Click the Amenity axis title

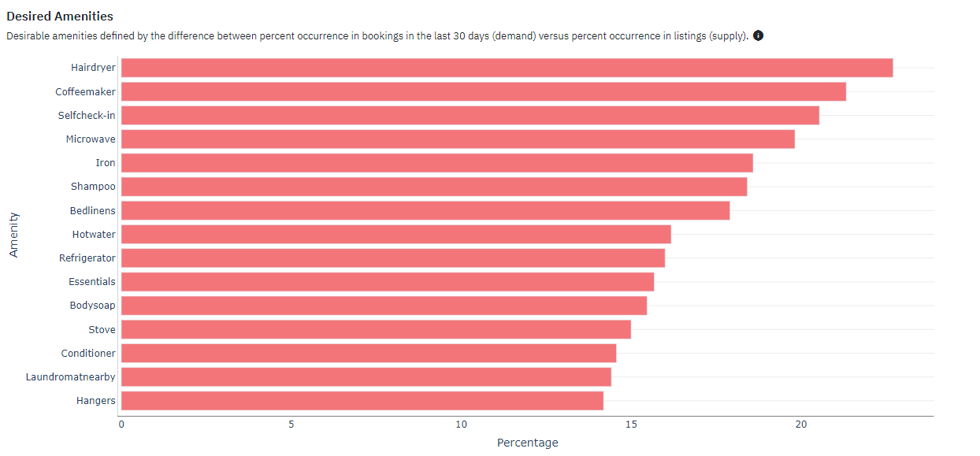click(x=13, y=234)
